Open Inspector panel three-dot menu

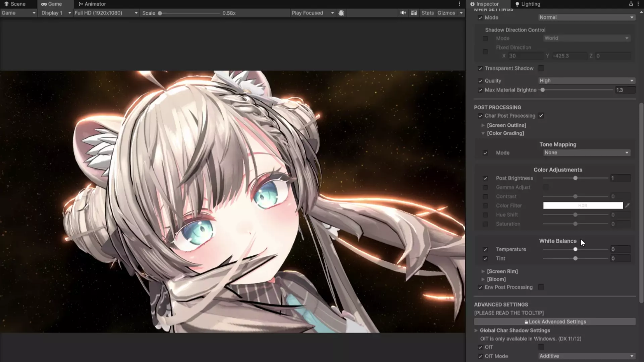point(638,4)
